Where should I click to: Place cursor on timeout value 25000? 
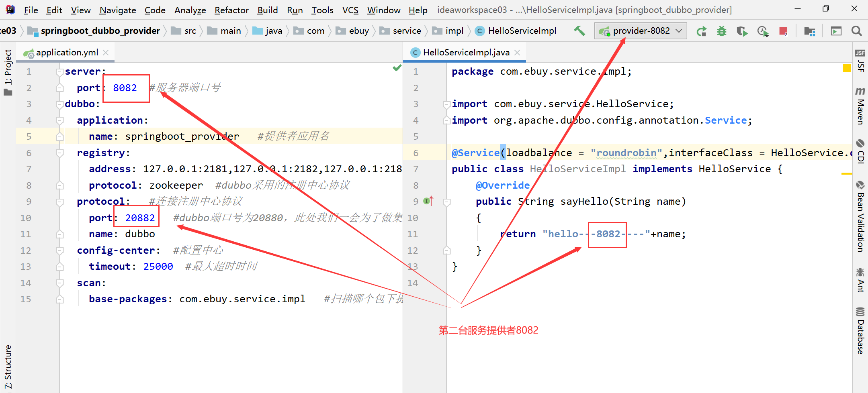pos(158,267)
